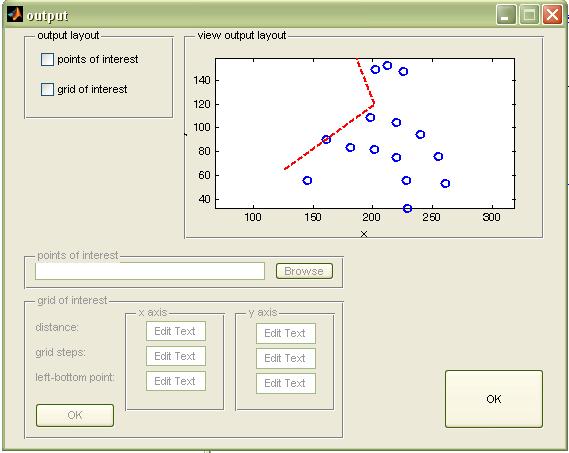Minimize the output window
The width and height of the screenshot is (569, 453).
(506, 15)
